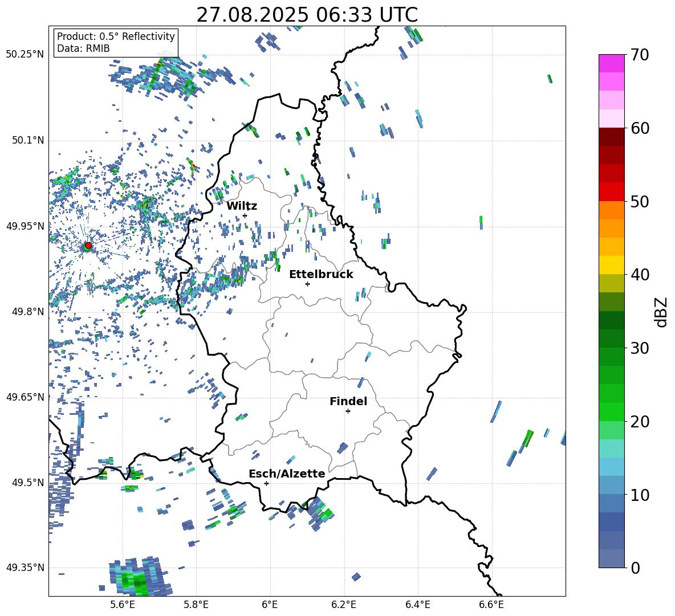
Task: Click the 49.95°N latitude label
Action: (x=25, y=226)
